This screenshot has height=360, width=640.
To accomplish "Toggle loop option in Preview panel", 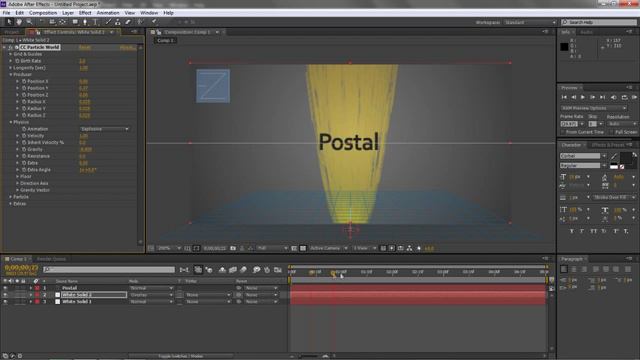I will point(624,97).
